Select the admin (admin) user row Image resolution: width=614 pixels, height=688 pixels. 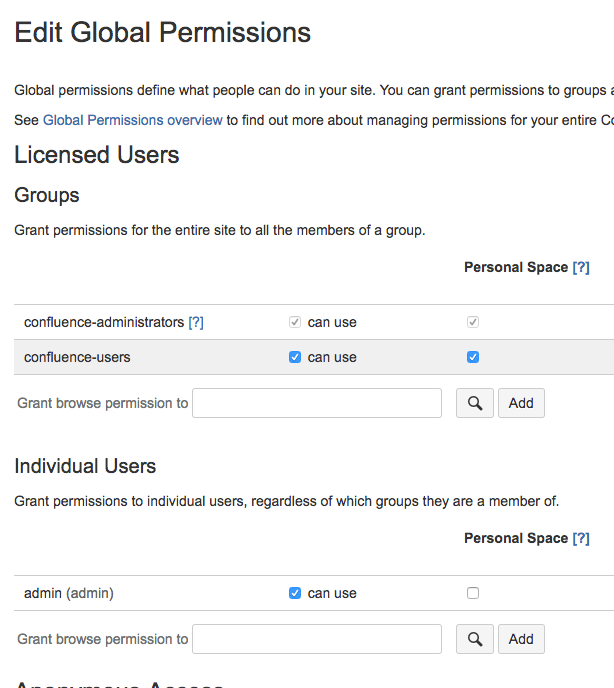coord(69,593)
